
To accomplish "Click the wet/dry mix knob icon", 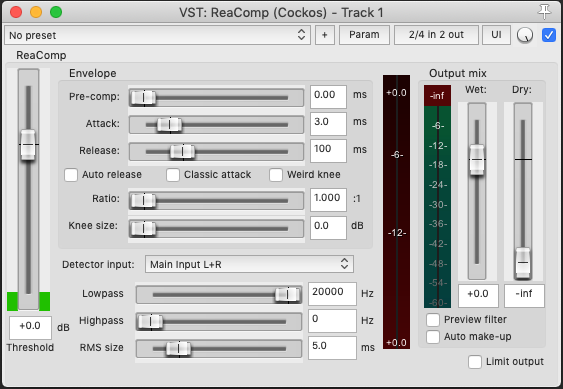I will [525, 35].
